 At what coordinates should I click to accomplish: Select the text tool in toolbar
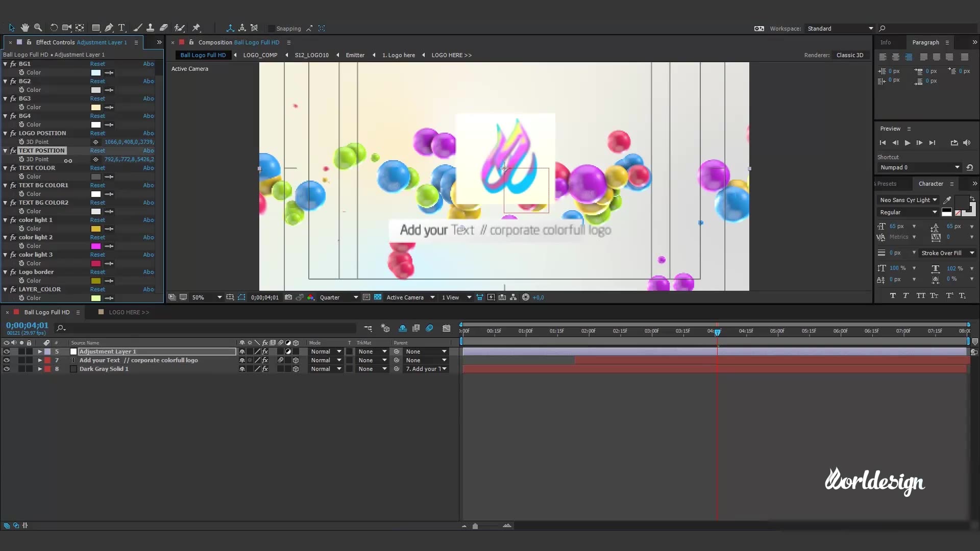click(122, 28)
